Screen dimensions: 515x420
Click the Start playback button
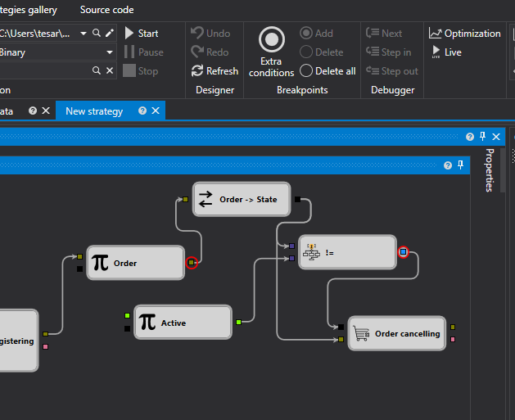pyautogui.click(x=141, y=34)
